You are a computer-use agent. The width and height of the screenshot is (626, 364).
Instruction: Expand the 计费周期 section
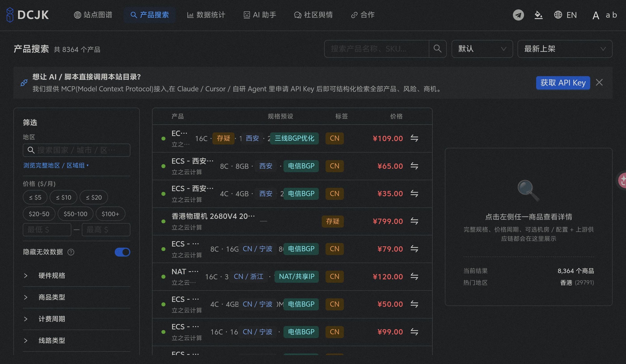pos(76,319)
